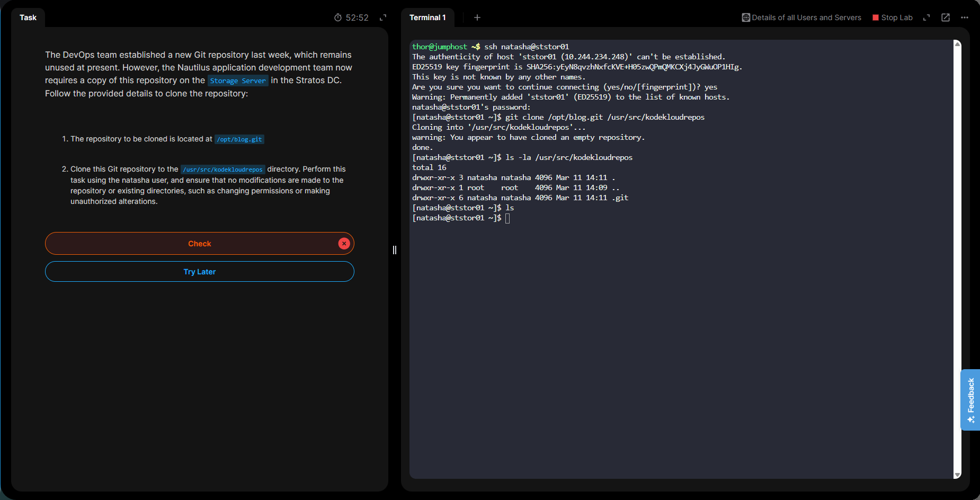The width and height of the screenshot is (980, 500).
Task: Open a new terminal tab with plus icon
Action: (x=477, y=17)
